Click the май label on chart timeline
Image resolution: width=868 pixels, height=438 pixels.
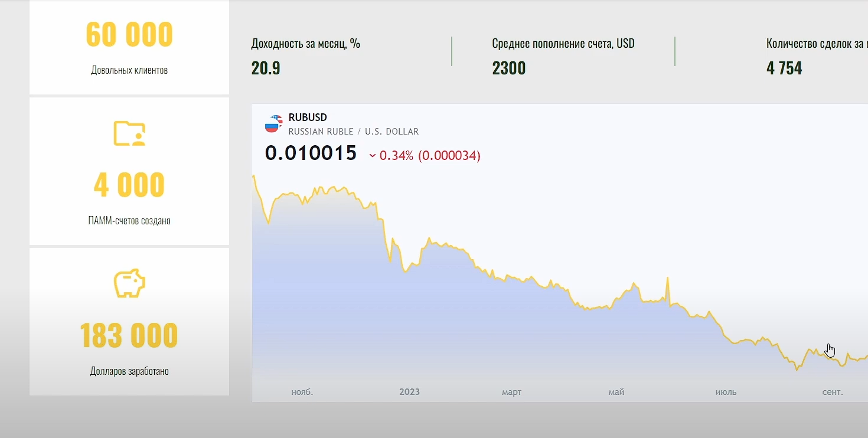(x=616, y=392)
